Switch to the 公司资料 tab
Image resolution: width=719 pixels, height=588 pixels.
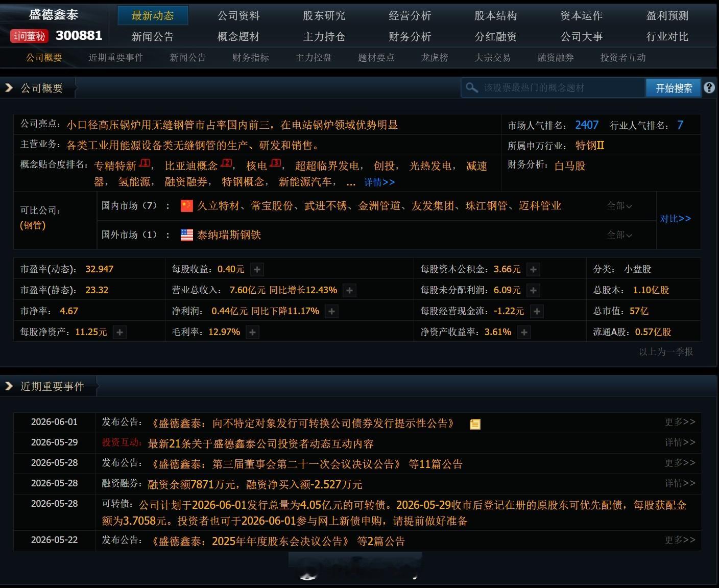pos(238,16)
